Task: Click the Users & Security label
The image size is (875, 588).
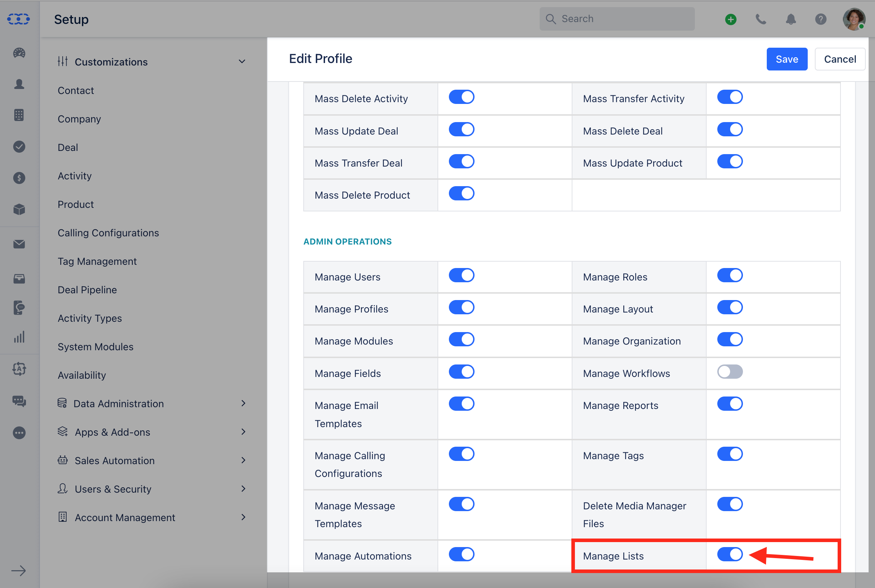Action: [x=113, y=489]
